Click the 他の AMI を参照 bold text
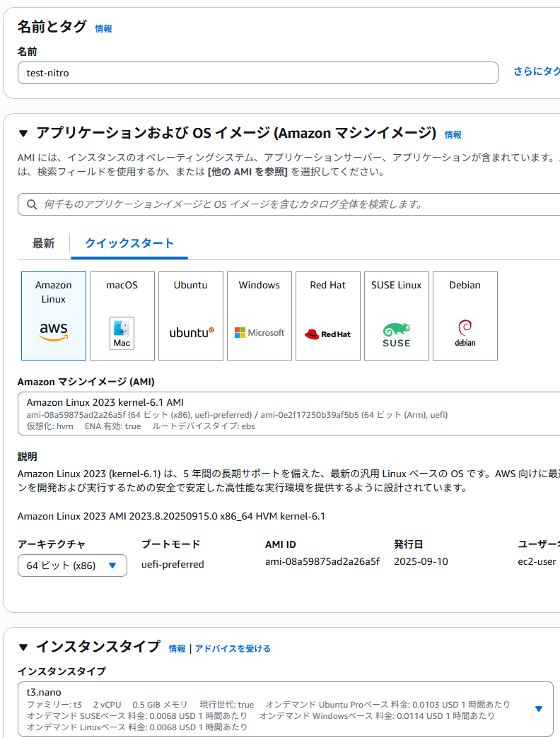Screen dimensions: 560x738 click(247, 172)
